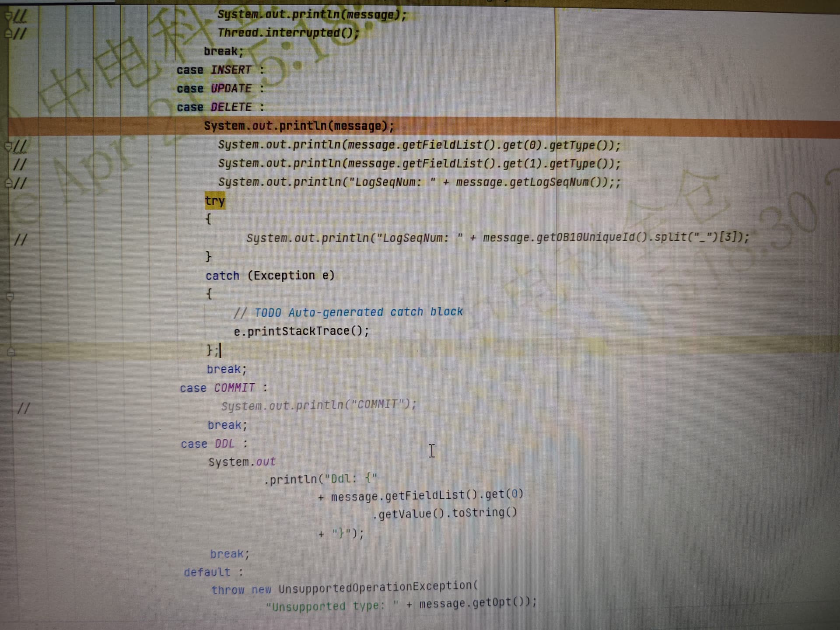Click the case UPDATE label
840x630 pixels.
click(220, 88)
